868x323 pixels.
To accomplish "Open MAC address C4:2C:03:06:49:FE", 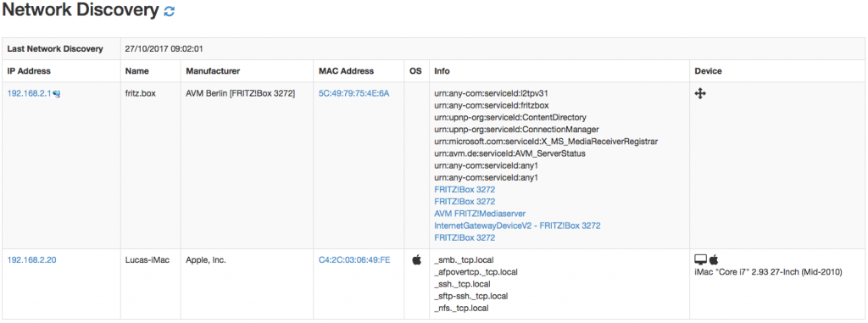I will (353, 259).
